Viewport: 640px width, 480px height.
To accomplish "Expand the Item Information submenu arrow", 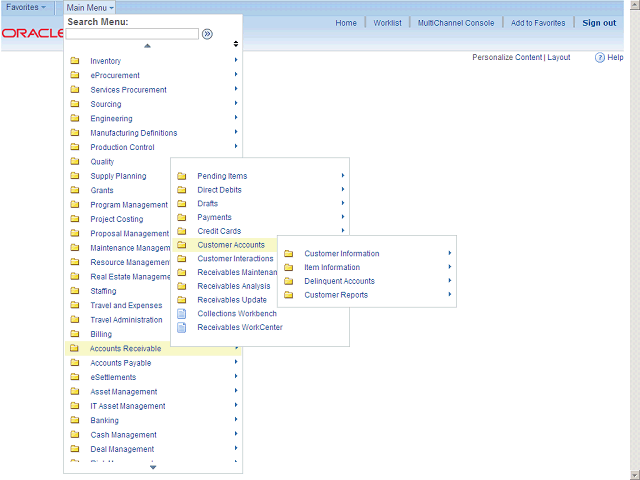I will [450, 267].
